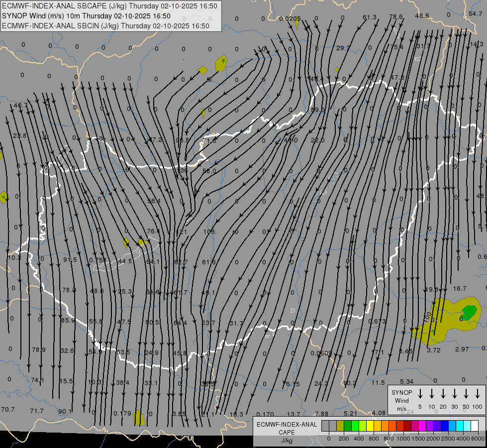The width and height of the screenshot is (487, 448).
Task: Click the olive CAPE patch near bottom 0.179
Action: pos(139,418)
